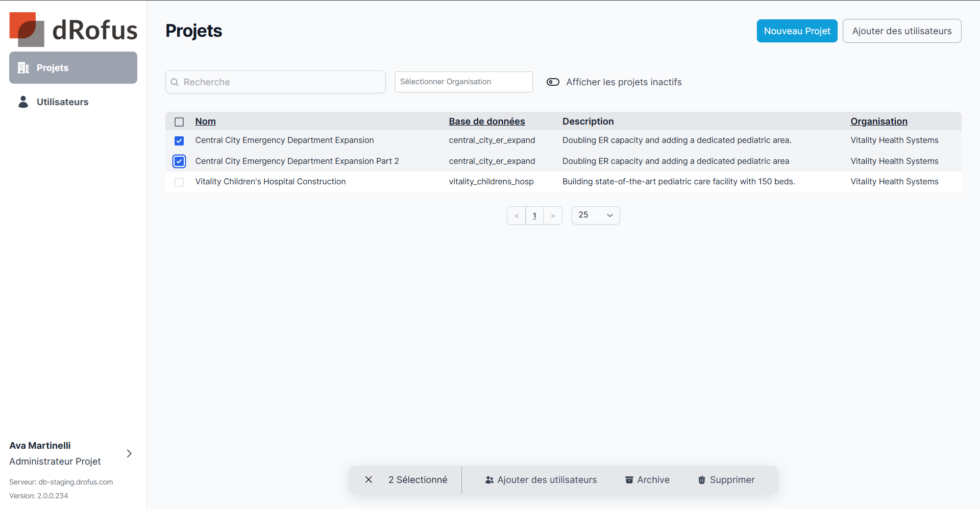Click the add-users icon in bottom action bar
Screen dimensions: 980x509
[x=489, y=480]
